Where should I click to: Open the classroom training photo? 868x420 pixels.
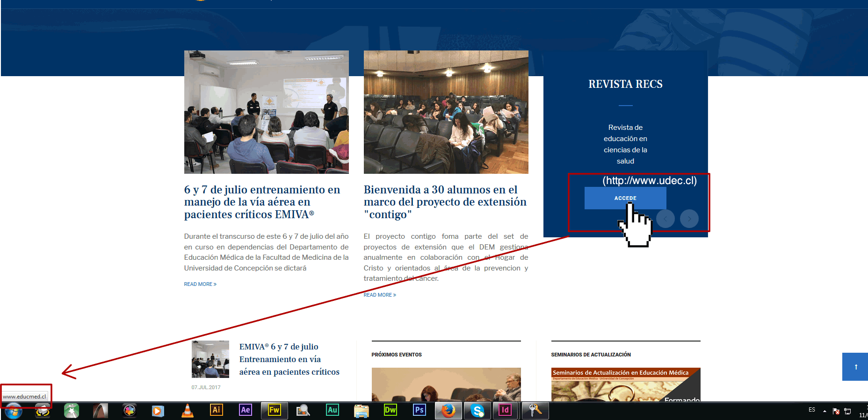267,112
